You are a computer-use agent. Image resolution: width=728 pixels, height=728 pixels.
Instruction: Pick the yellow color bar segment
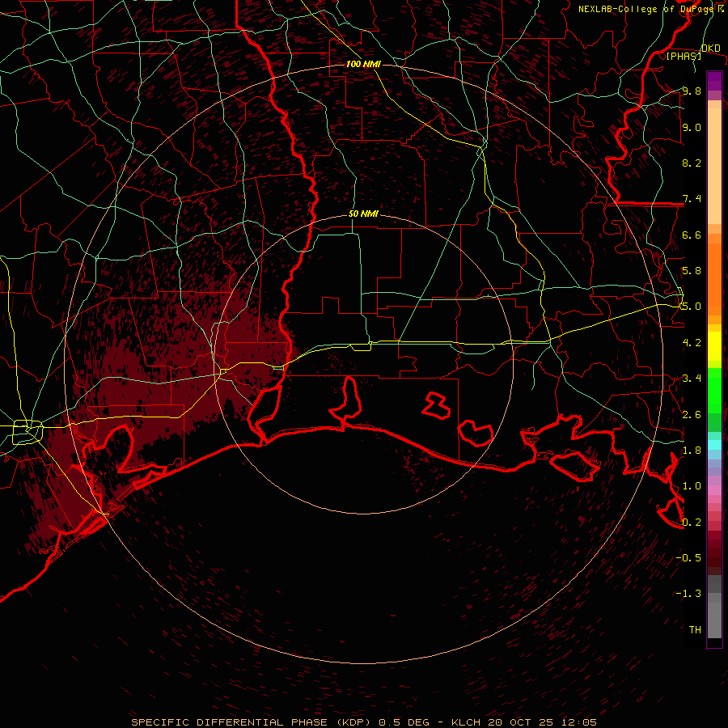[714, 346]
